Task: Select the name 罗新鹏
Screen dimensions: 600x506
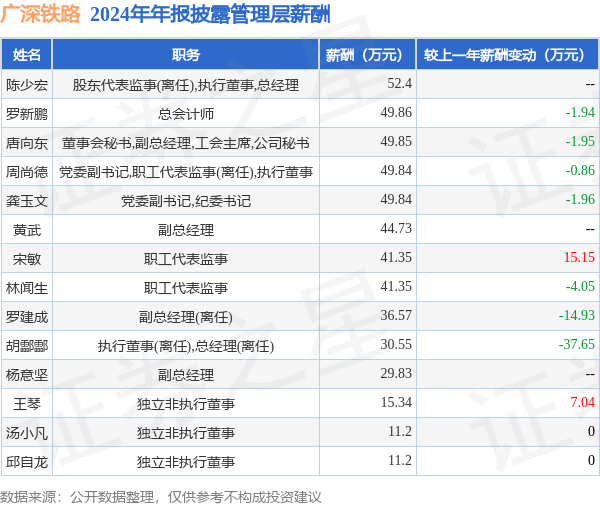Action: pyautogui.click(x=27, y=114)
